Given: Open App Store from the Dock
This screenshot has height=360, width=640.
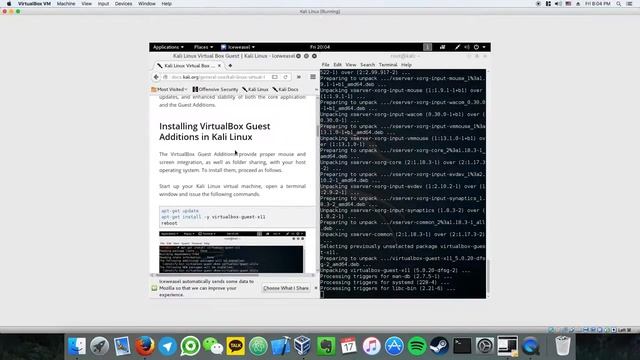Looking at the screenshot, I should (394, 346).
